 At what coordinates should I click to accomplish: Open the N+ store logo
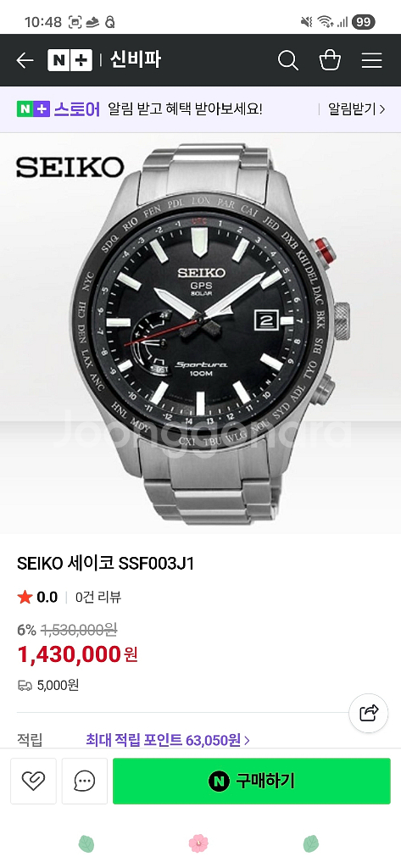click(70, 60)
